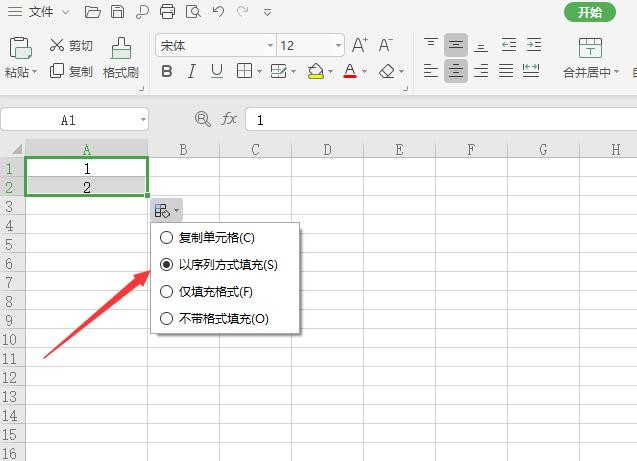Click the Format Painter brush icon
The image size is (637, 461).
121,48
